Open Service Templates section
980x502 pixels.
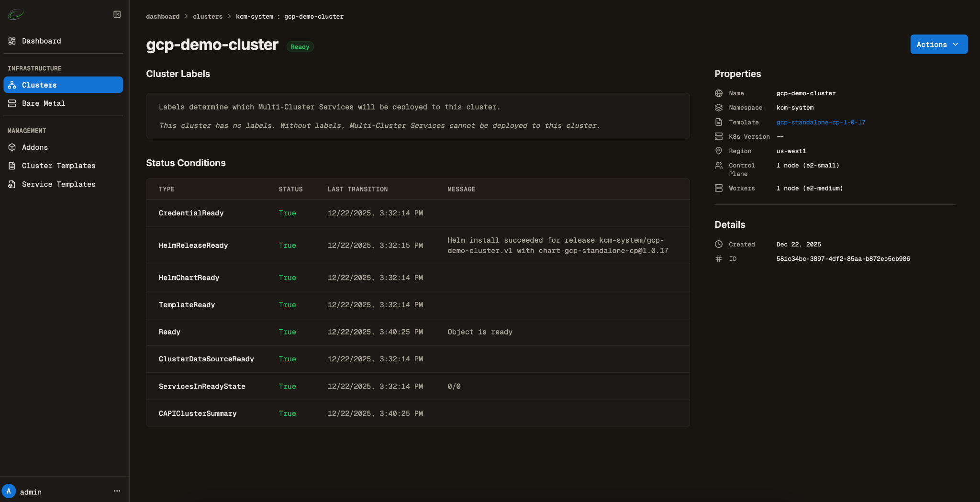click(x=58, y=184)
